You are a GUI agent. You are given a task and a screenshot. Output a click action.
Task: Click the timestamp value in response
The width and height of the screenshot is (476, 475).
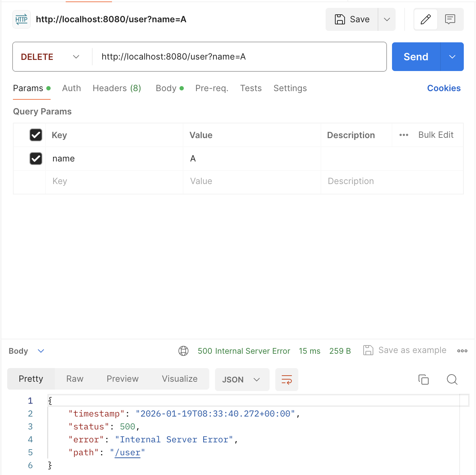[x=215, y=414]
